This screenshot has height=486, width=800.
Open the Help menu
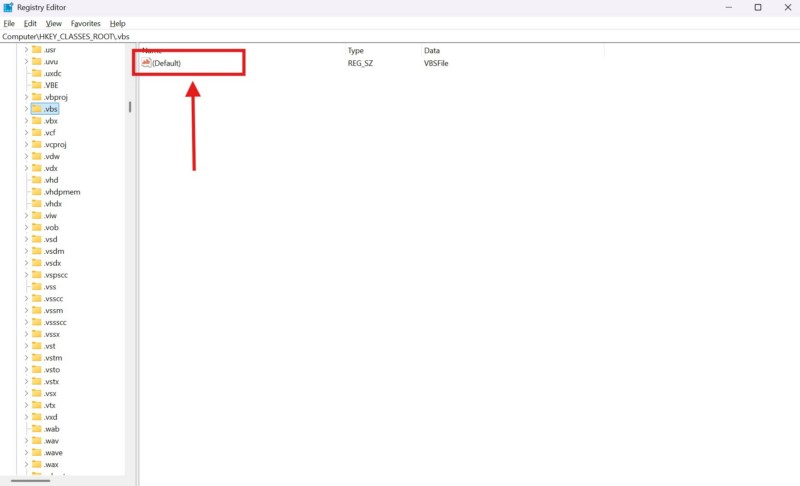(x=117, y=23)
